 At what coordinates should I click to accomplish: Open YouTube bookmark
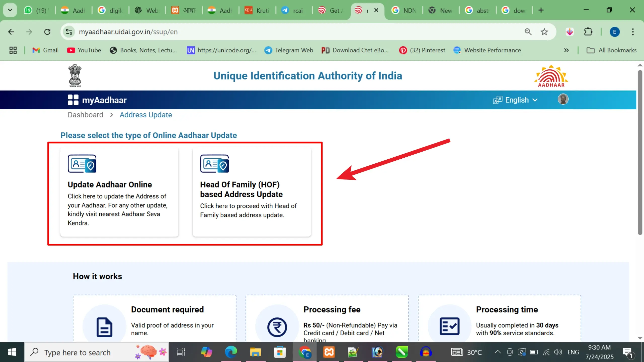(x=84, y=50)
